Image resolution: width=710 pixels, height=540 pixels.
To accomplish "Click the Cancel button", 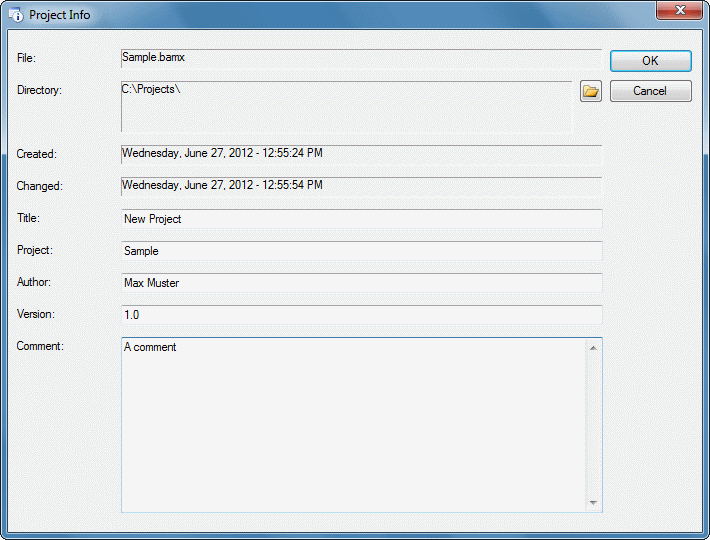I will pyautogui.click(x=650, y=91).
